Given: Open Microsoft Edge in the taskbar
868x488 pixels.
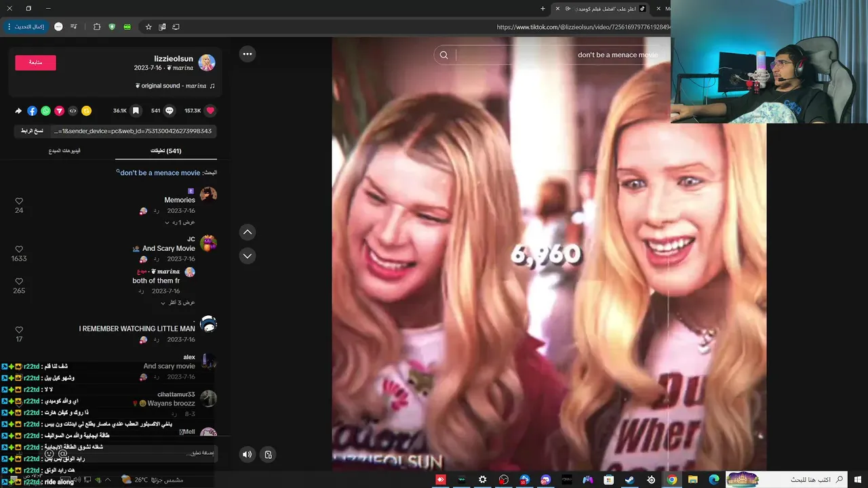Looking at the screenshot, I should 713,480.
